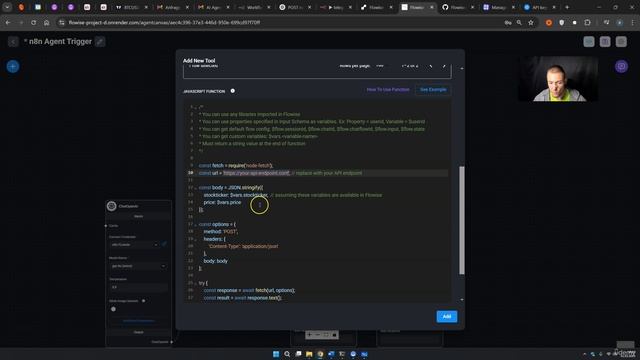Fold the try block at line 25
The height and width of the screenshot is (360, 640).
[195, 283]
